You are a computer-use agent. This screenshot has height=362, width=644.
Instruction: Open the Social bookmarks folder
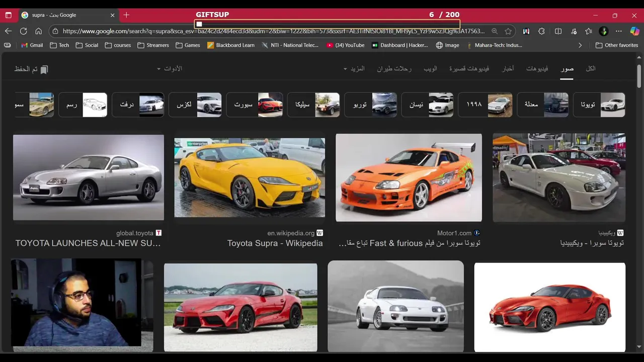point(87,45)
